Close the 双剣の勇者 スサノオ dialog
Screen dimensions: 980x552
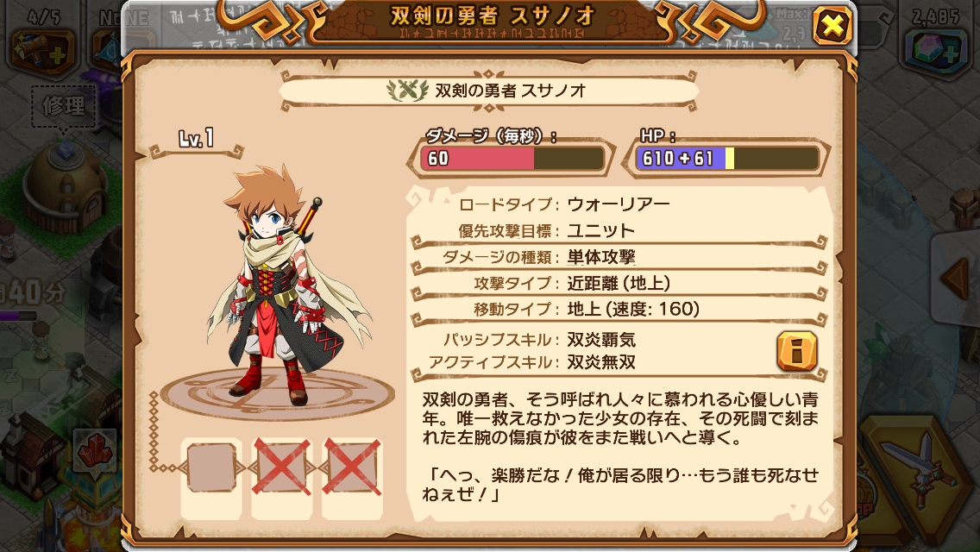(832, 26)
